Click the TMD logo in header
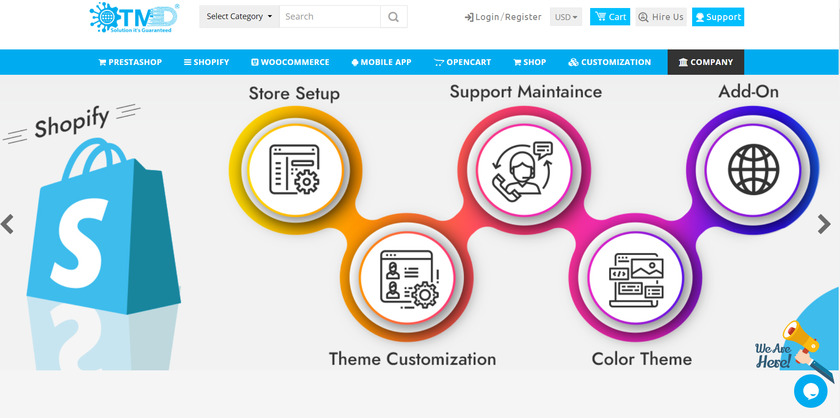The image size is (840, 418). pyautogui.click(x=133, y=17)
